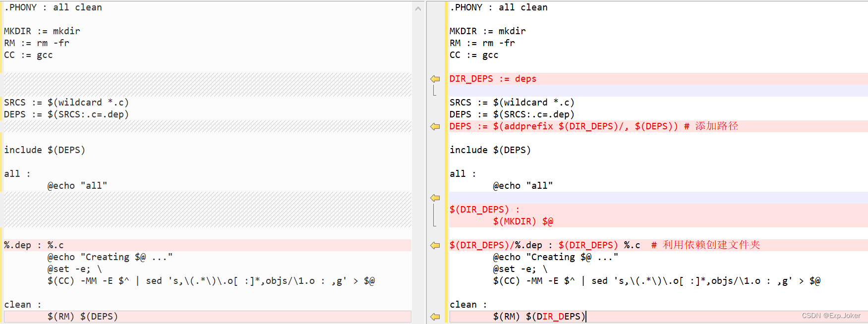Click the first hatched gap in left pane
The width and height of the screenshot is (868, 324).
click(207, 84)
